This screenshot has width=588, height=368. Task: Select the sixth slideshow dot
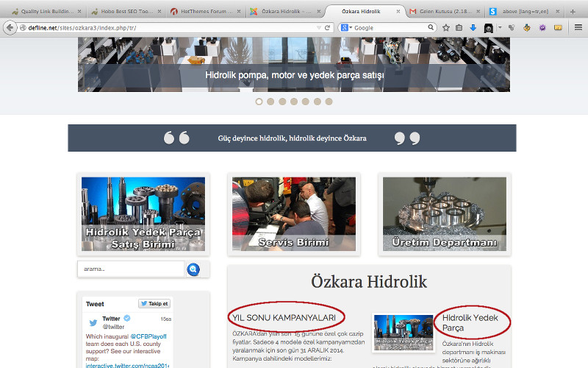tap(318, 102)
